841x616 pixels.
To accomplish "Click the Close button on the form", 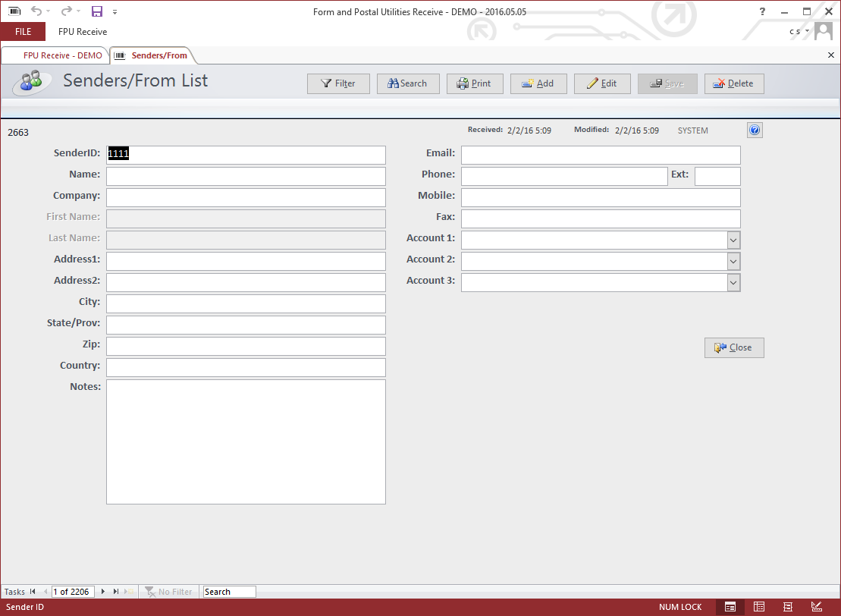I will coord(734,347).
